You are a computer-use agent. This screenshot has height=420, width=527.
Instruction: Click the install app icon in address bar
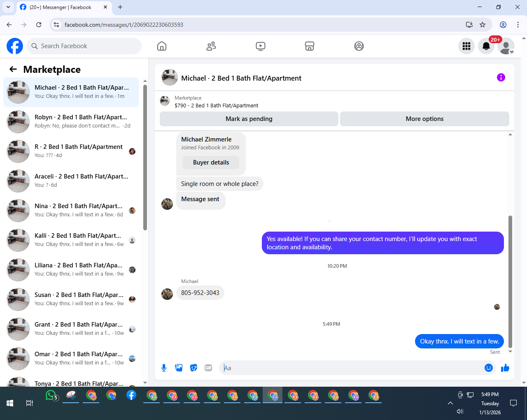tap(469, 25)
